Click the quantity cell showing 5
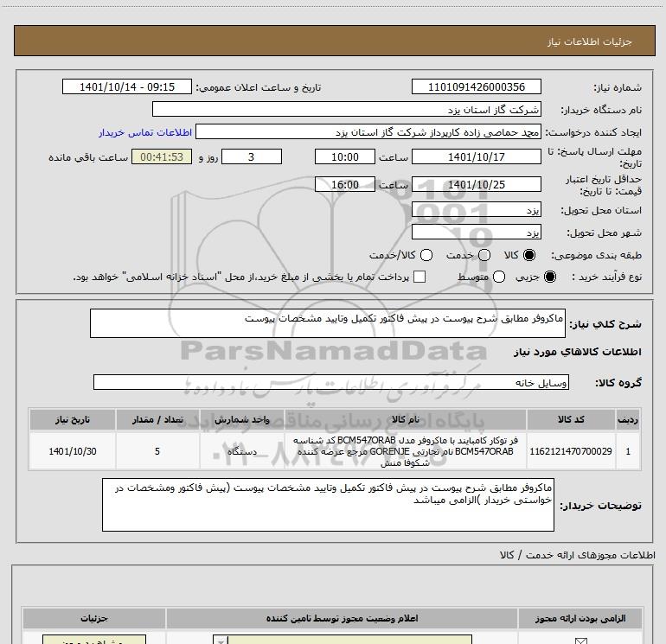 coord(157,451)
